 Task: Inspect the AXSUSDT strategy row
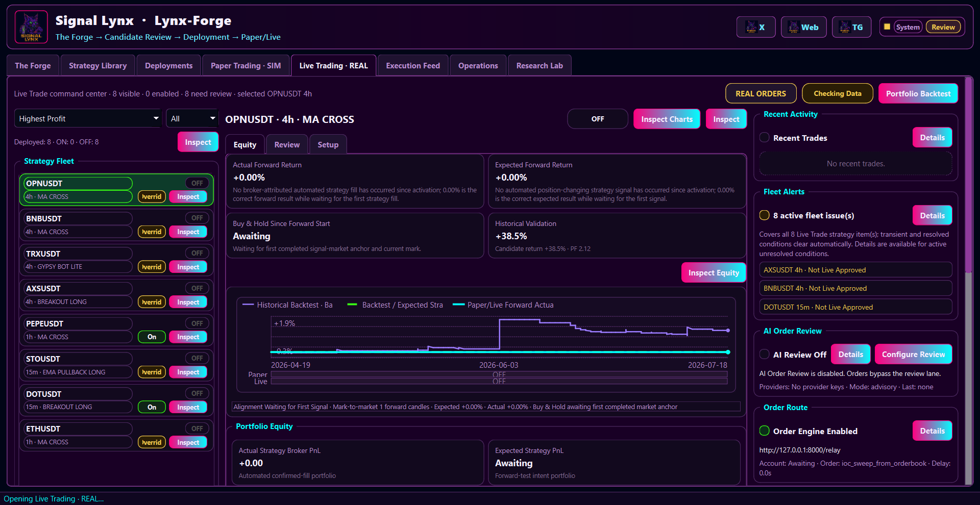[188, 302]
